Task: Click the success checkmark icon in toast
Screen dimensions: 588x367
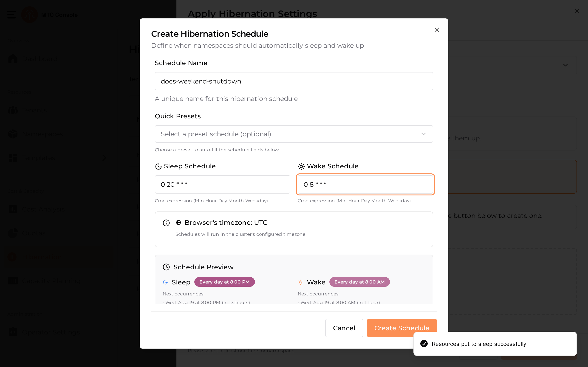Action: pyautogui.click(x=424, y=344)
